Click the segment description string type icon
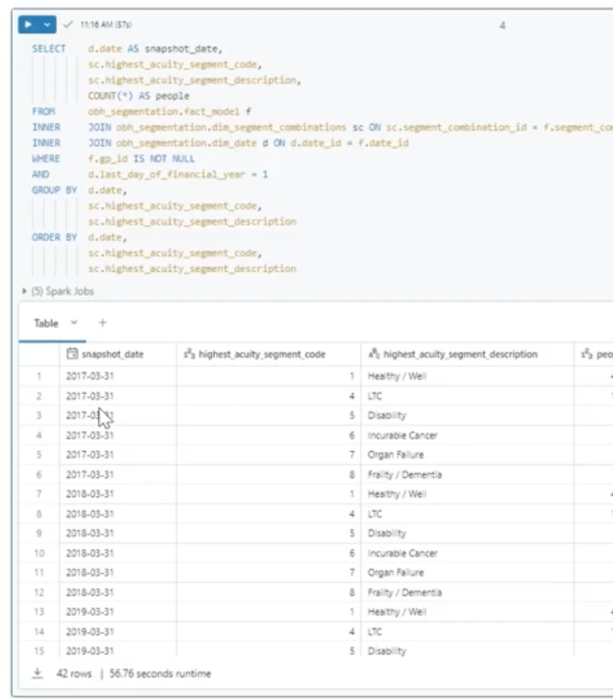 click(374, 354)
